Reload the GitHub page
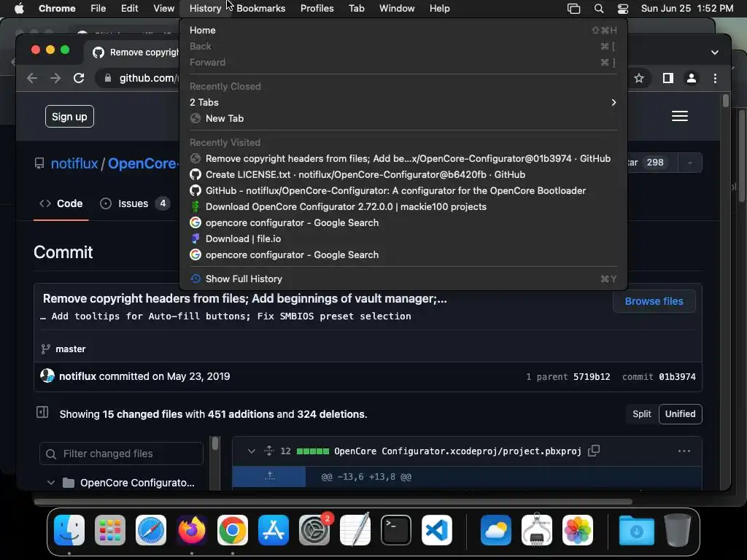Screen dimensions: 747x560 pos(79,78)
